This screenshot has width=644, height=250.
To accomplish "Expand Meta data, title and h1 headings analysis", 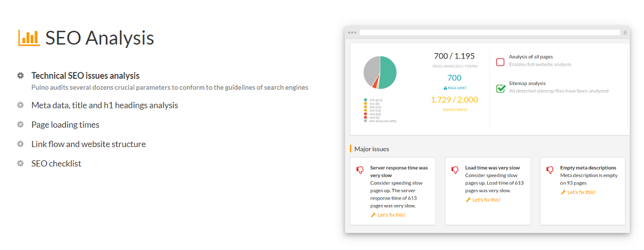I will (105, 105).
